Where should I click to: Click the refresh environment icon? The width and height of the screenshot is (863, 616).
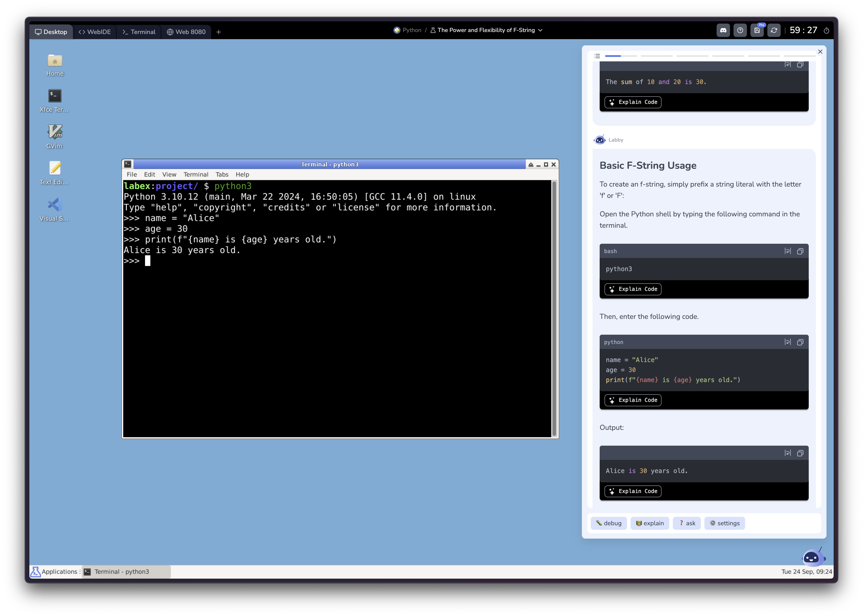coord(774,30)
